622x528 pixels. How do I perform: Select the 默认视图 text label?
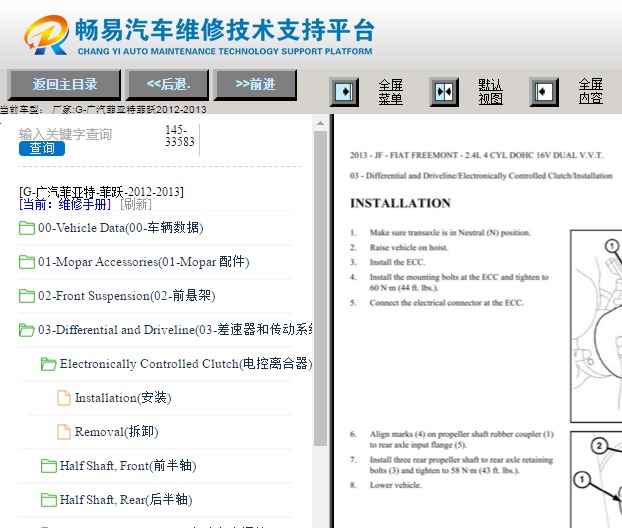(490, 92)
